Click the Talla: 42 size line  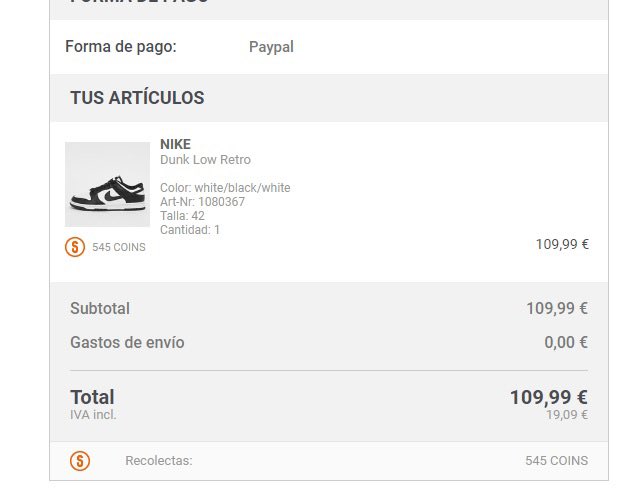tap(182, 216)
